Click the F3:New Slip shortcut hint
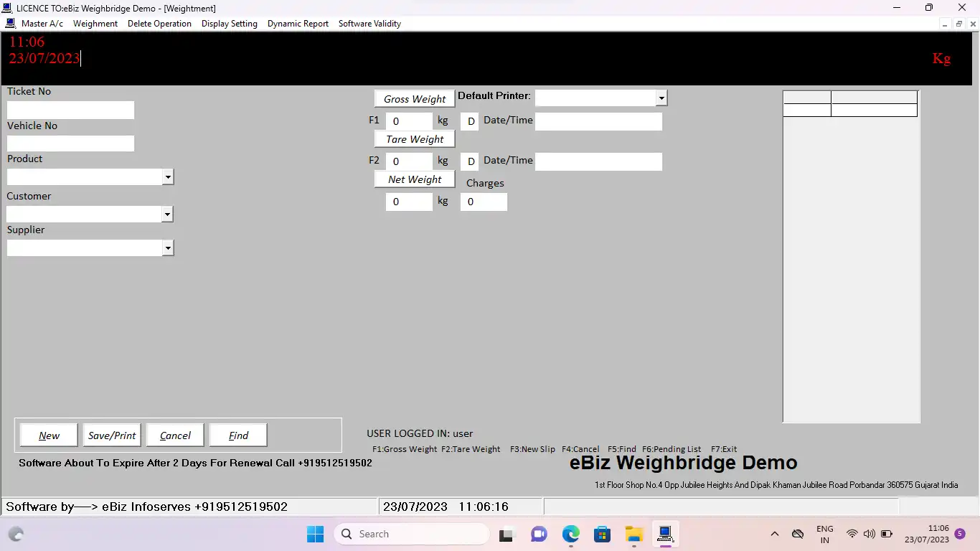The width and height of the screenshot is (980, 551). (x=532, y=449)
